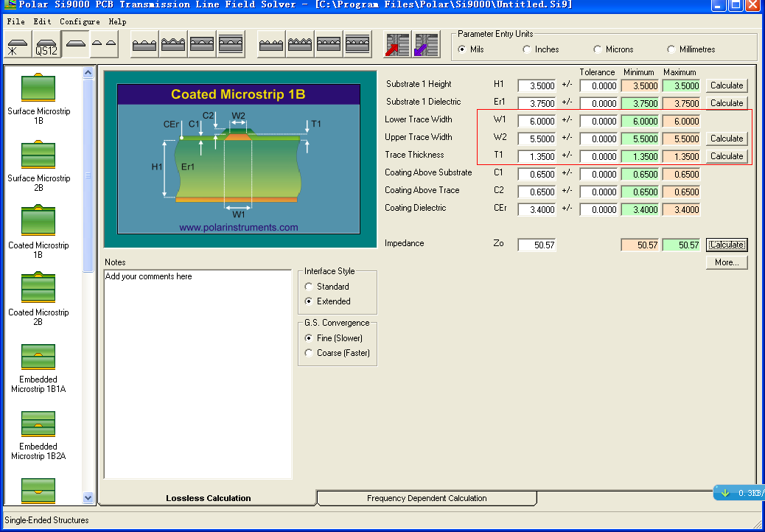
Task: Select Mils as parameter entry units
Action: (x=471, y=49)
